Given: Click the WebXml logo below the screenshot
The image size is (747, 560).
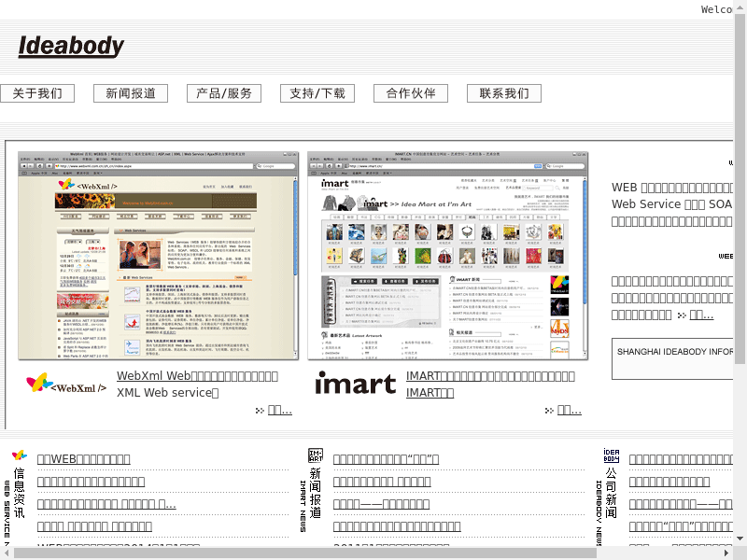Looking at the screenshot, I should 66,384.
